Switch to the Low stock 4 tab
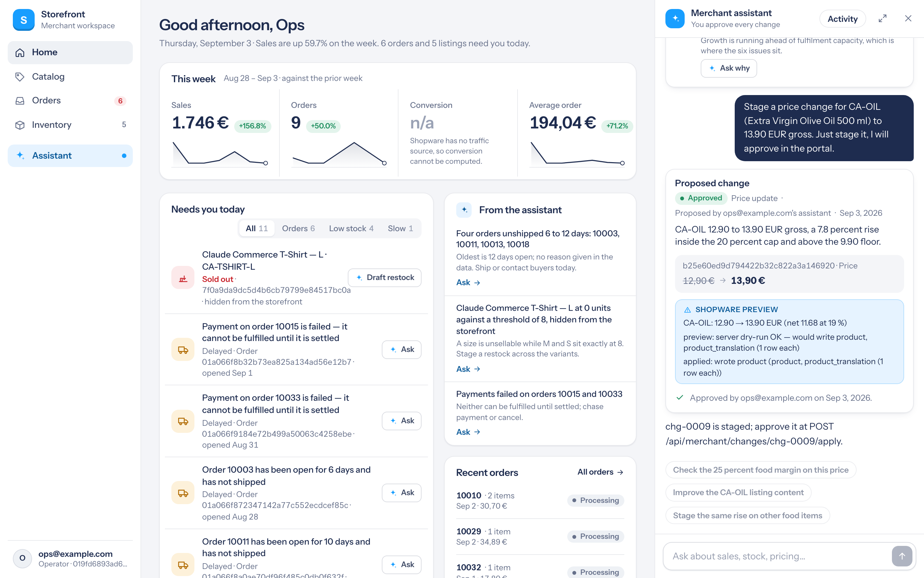924x578 pixels. (x=351, y=228)
